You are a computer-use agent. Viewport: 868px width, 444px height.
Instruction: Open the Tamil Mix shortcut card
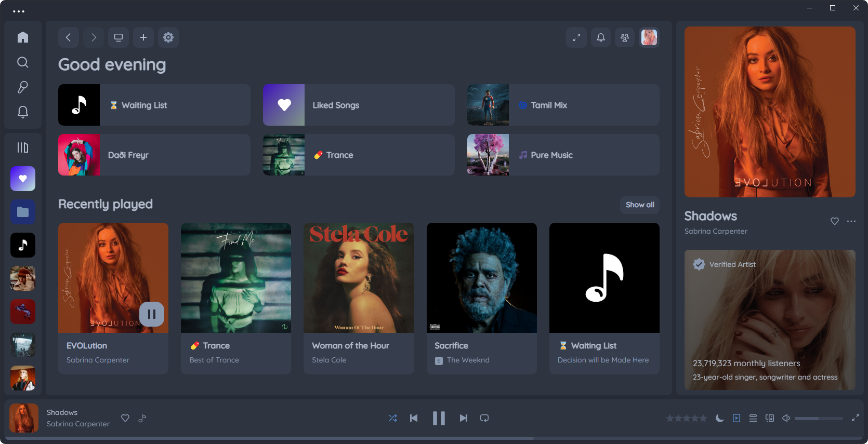[563, 105]
